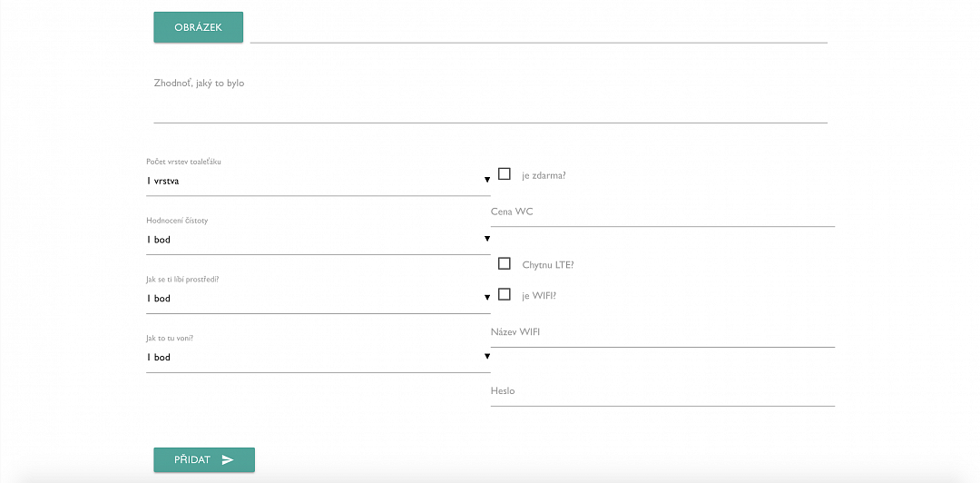This screenshot has height=483, width=980.
Task: Focus the Cena WC input field
Action: tap(662, 212)
